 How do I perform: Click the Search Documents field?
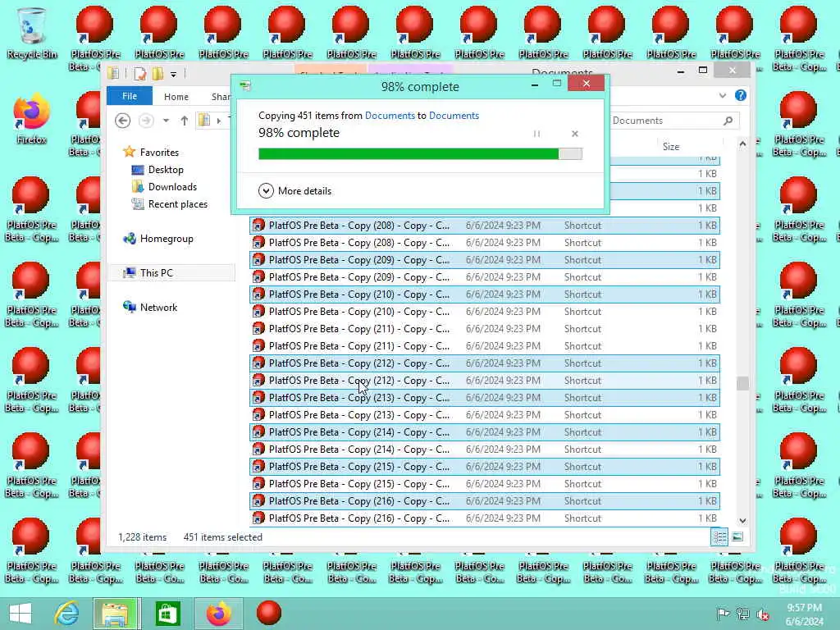click(x=674, y=121)
